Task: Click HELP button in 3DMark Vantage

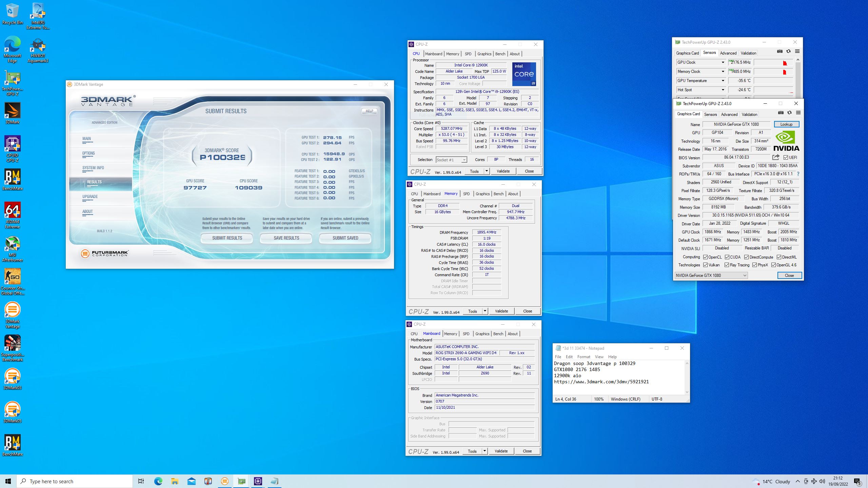Action: click(369, 111)
